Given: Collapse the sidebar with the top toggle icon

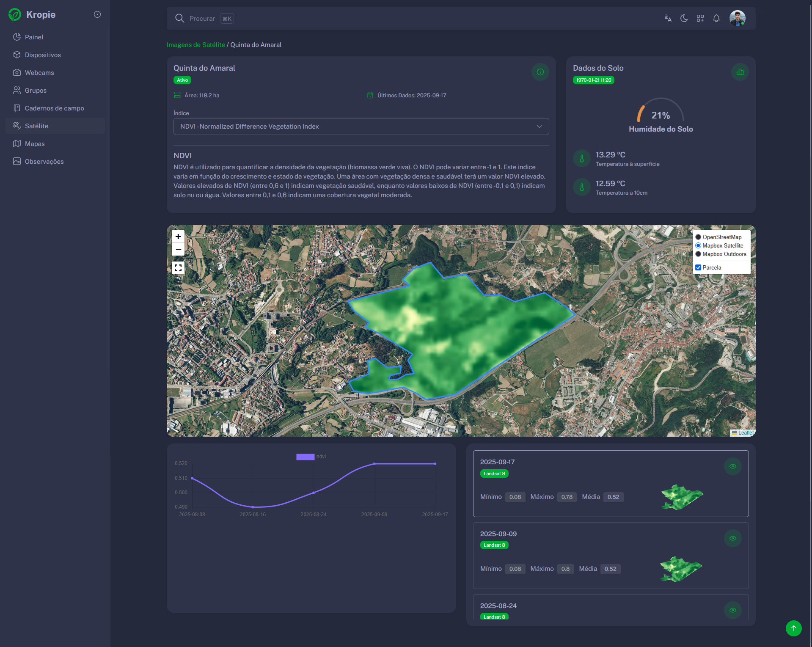Looking at the screenshot, I should [97, 14].
